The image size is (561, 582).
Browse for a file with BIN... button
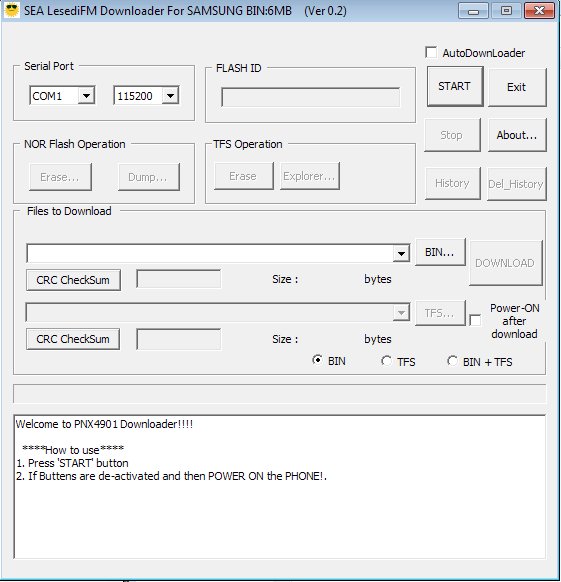[x=440, y=252]
